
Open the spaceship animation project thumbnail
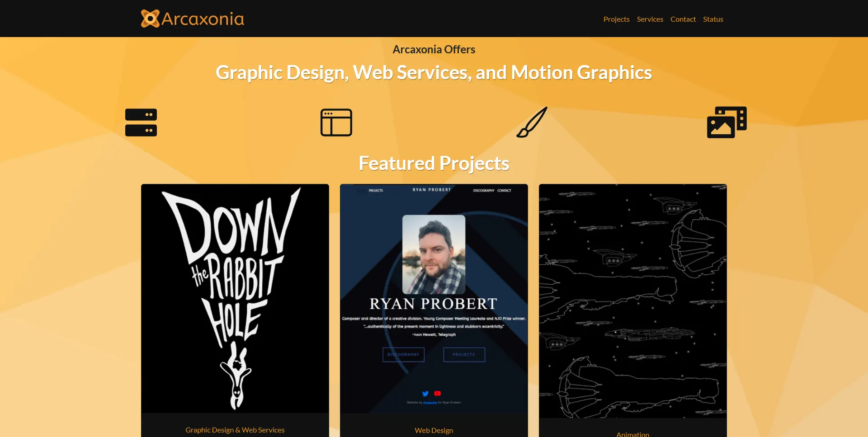pyautogui.click(x=632, y=301)
